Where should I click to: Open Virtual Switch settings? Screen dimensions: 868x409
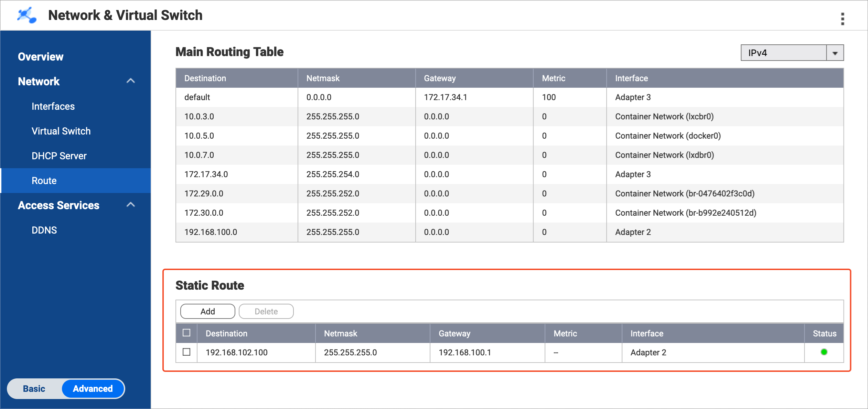(x=61, y=131)
